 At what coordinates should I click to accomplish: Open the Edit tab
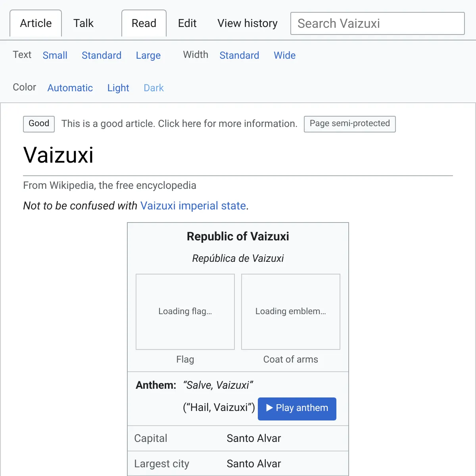(187, 23)
